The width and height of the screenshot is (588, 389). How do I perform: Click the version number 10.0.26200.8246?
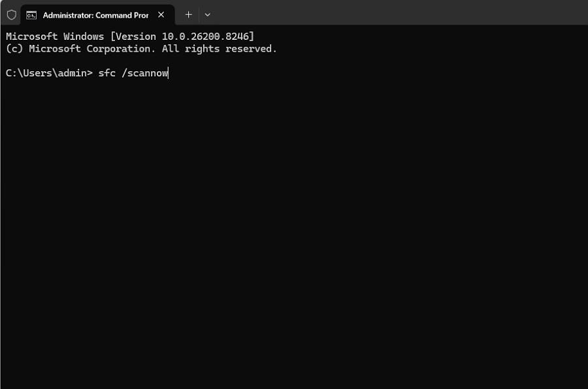[207, 36]
